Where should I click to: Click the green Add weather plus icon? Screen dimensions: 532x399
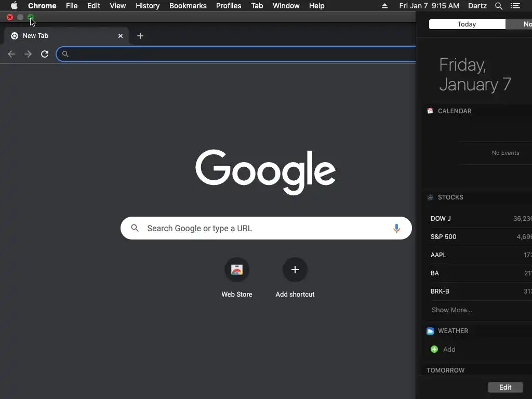[434, 349]
